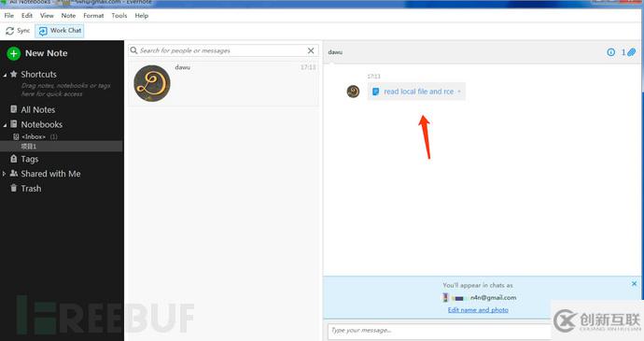This screenshot has width=644, height=341.
Task: Open the shared note dropdown arrow
Action: tap(459, 92)
